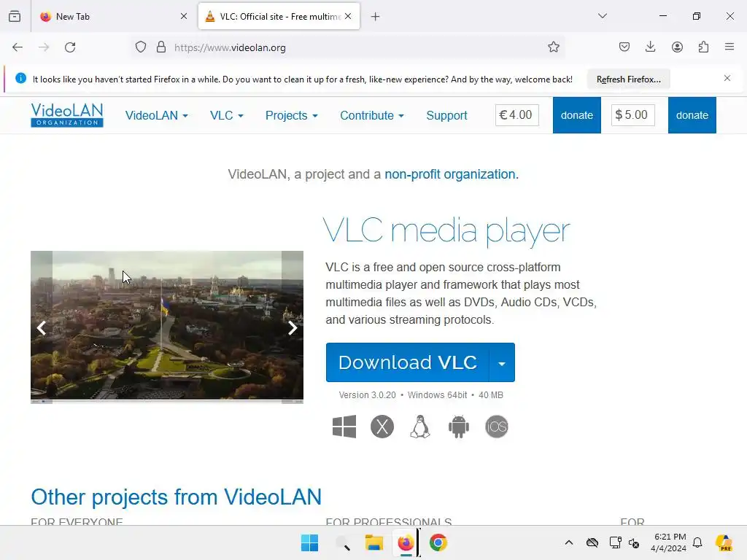
Task: Expand the VLC nav dropdown
Action: click(x=226, y=116)
